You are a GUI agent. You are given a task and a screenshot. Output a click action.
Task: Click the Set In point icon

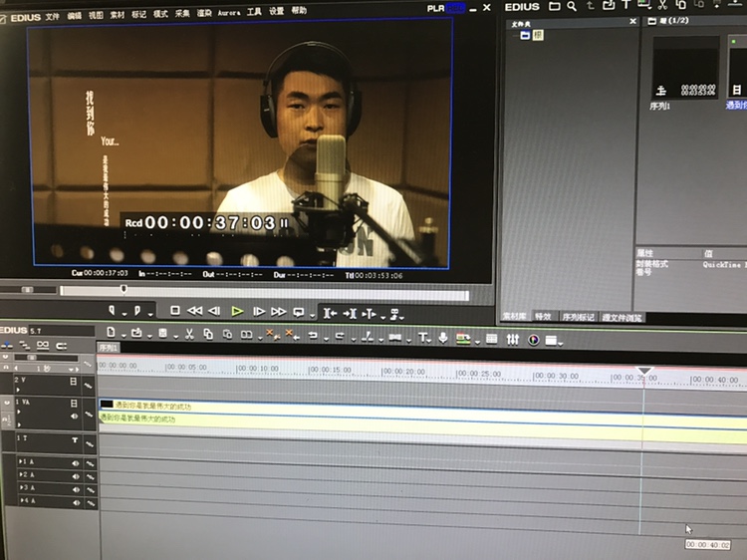click(112, 311)
